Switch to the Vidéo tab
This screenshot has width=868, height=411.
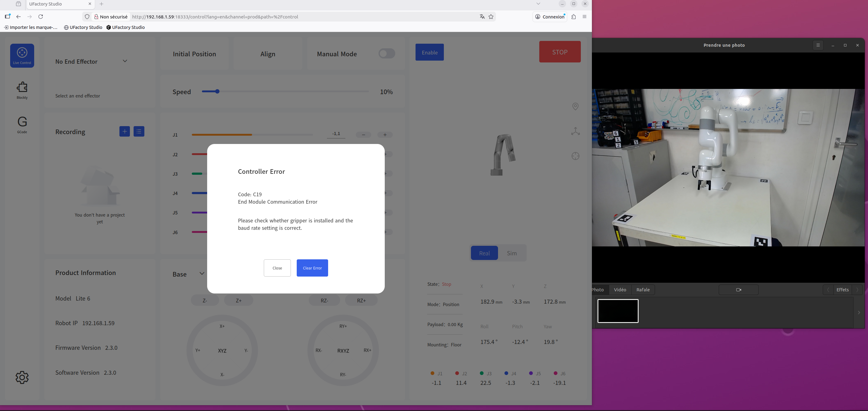[620, 290]
